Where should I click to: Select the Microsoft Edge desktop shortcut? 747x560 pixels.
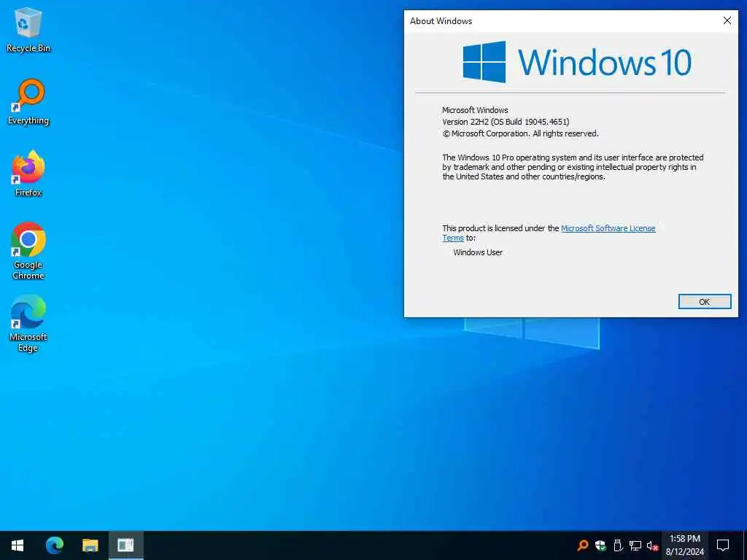point(28,323)
